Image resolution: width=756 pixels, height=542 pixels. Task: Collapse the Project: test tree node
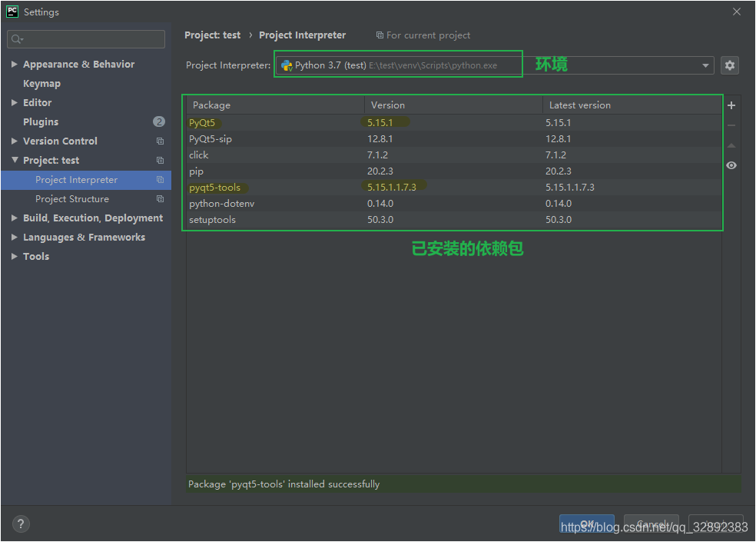pyautogui.click(x=15, y=161)
